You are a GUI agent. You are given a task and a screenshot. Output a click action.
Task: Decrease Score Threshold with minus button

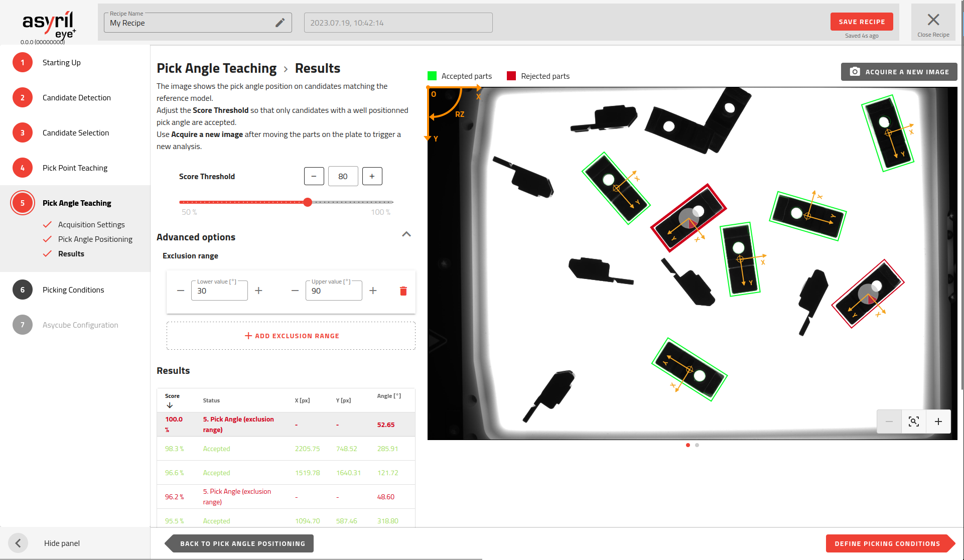pyautogui.click(x=314, y=176)
